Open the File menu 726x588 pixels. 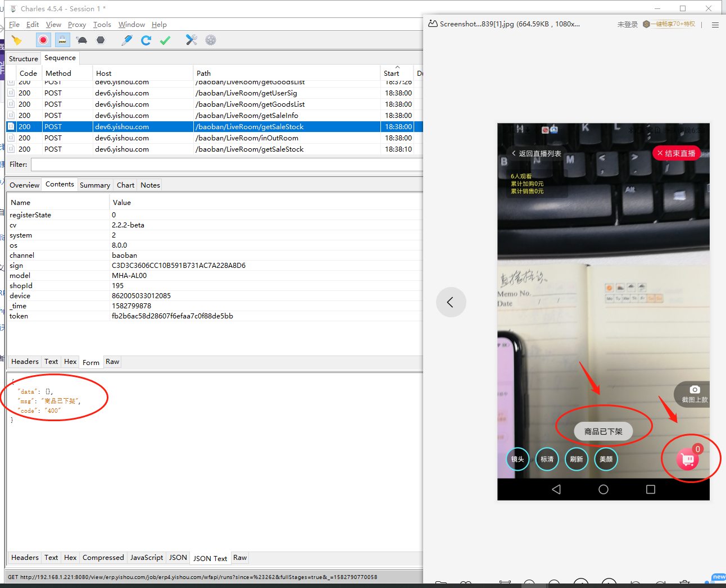coord(14,25)
